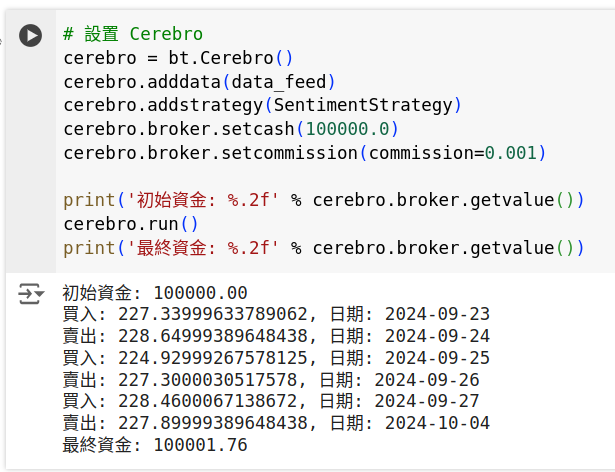
Task: Click the cerebro.adddata(data_feed) line
Action: 199,82
